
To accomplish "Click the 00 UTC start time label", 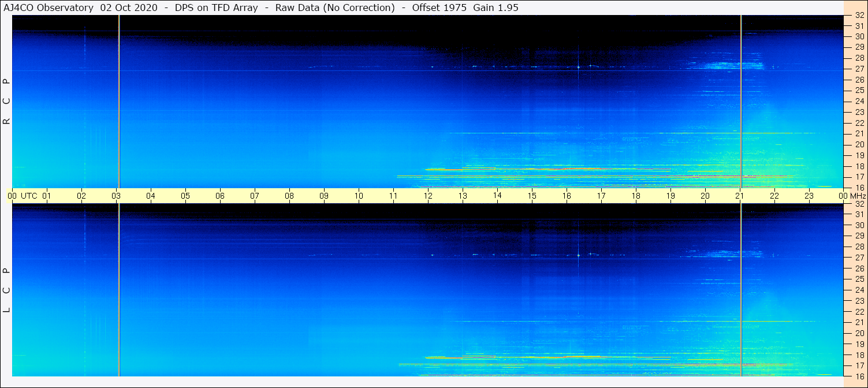I will [x=23, y=196].
